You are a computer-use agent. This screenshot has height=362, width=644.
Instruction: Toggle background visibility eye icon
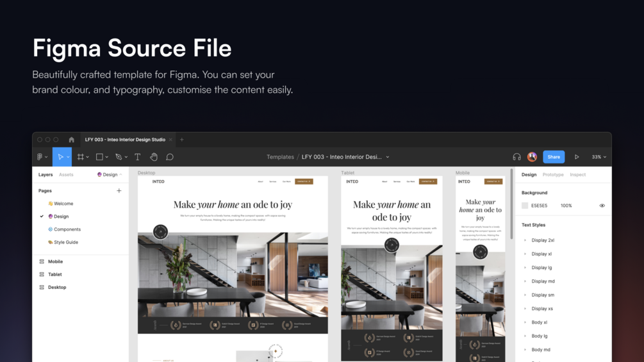[x=602, y=206]
